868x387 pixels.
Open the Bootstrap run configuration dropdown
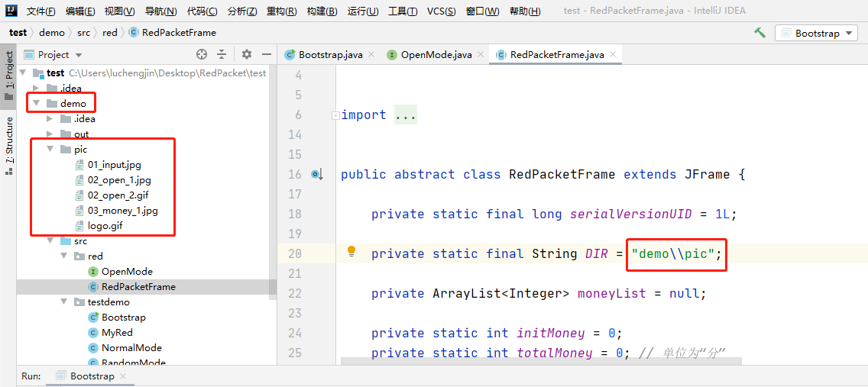(816, 33)
